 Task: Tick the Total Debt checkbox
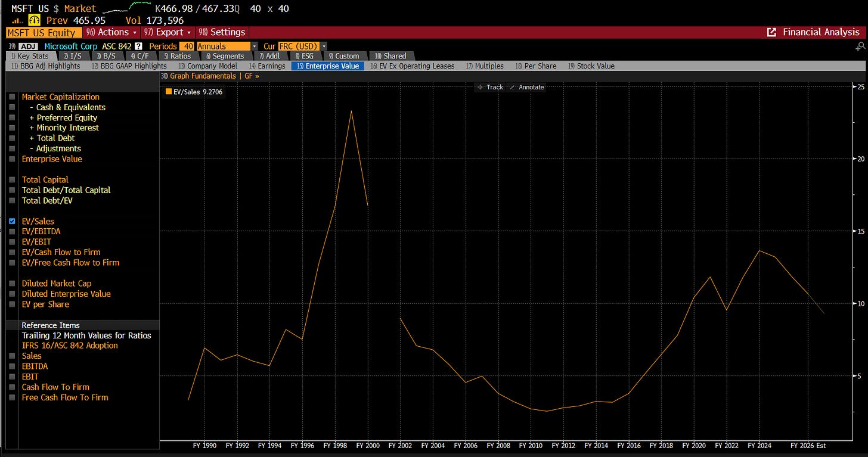[x=12, y=138]
